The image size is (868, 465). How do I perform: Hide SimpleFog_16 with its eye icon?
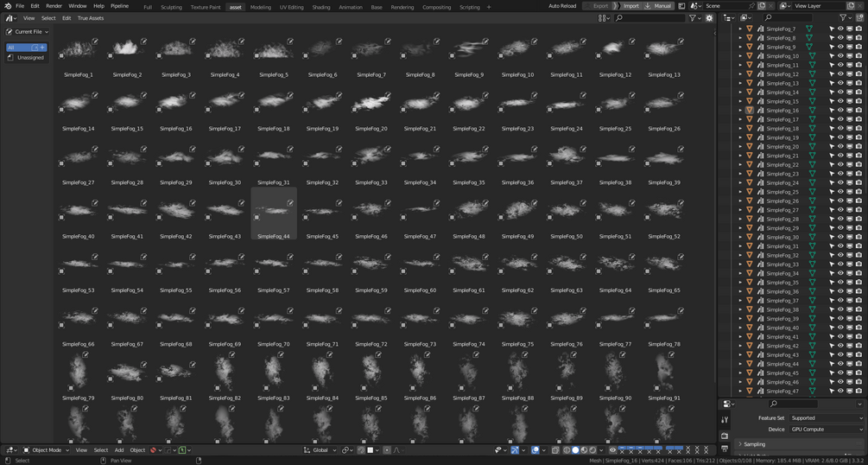tap(840, 111)
